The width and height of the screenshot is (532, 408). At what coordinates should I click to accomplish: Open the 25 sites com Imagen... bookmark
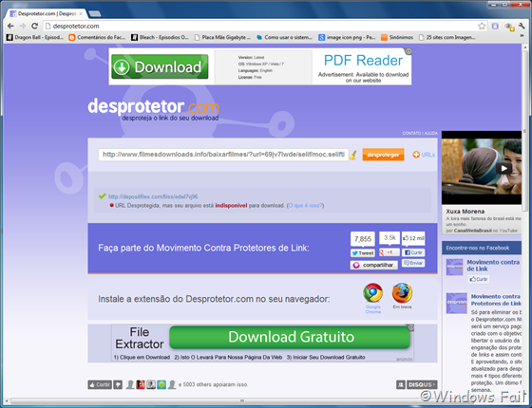447,37
